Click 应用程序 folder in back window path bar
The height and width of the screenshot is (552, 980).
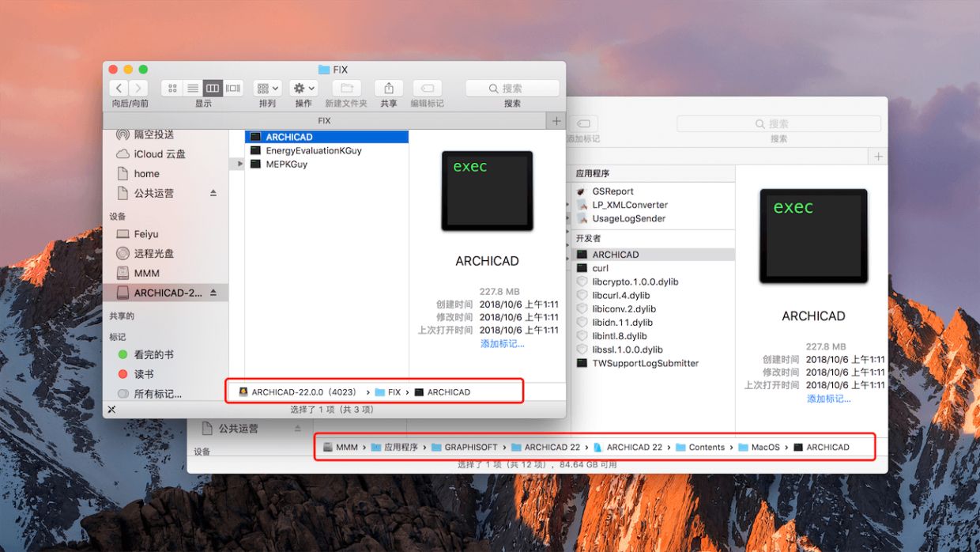[394, 448]
